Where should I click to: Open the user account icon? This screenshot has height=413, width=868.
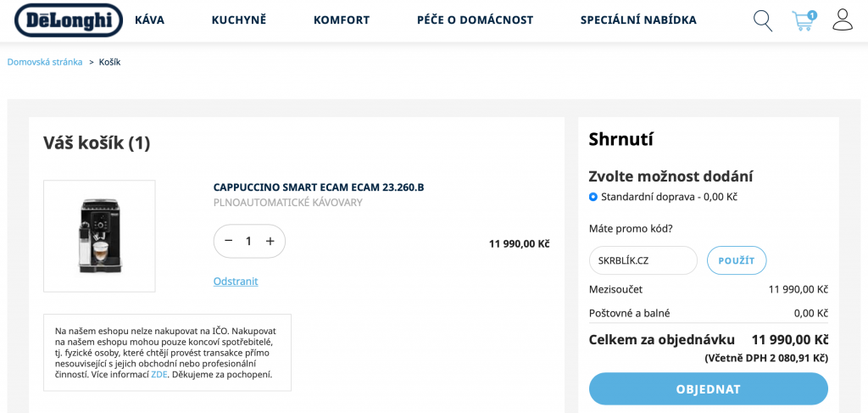coord(843,20)
